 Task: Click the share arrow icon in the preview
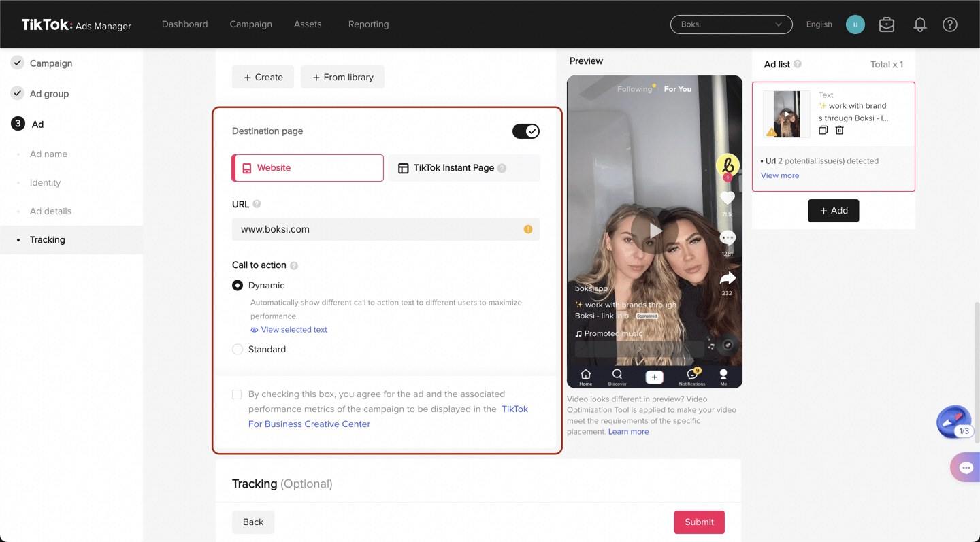tap(728, 277)
